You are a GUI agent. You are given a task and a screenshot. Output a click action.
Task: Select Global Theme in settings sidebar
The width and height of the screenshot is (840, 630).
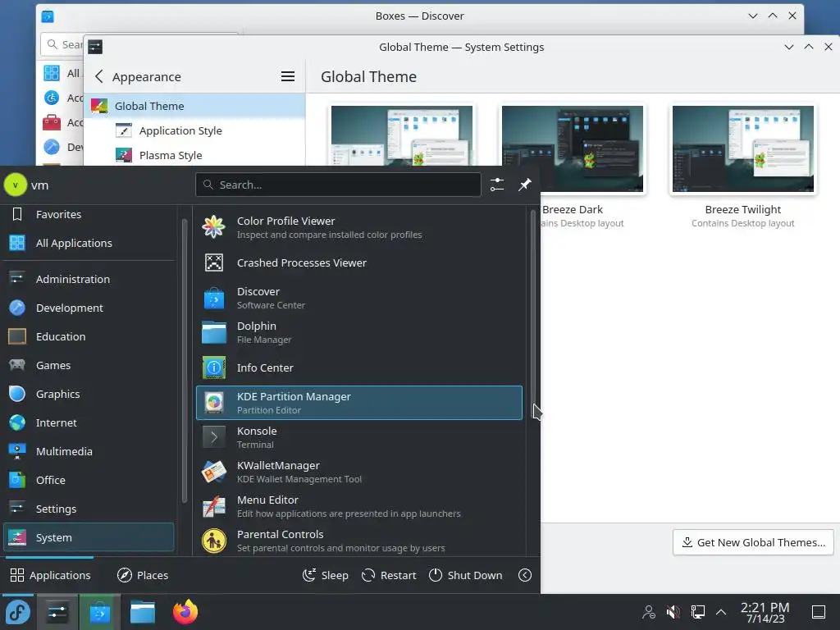click(194, 106)
